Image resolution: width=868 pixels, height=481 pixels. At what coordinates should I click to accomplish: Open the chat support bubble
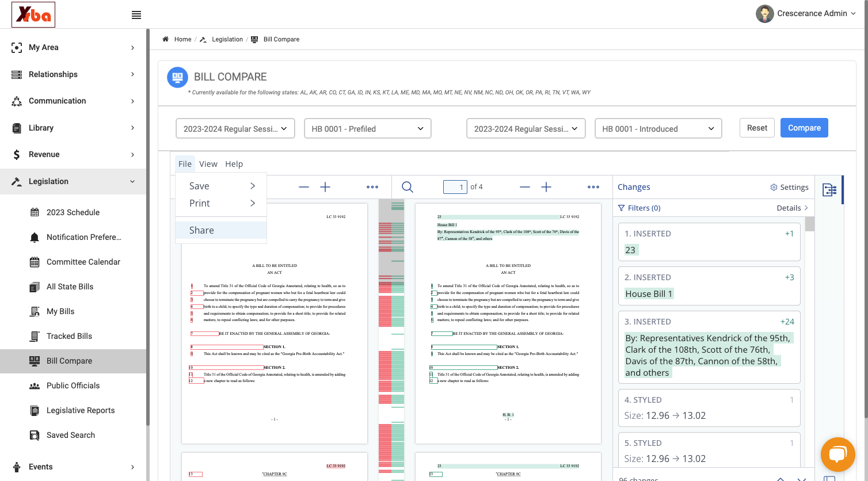[837, 455]
